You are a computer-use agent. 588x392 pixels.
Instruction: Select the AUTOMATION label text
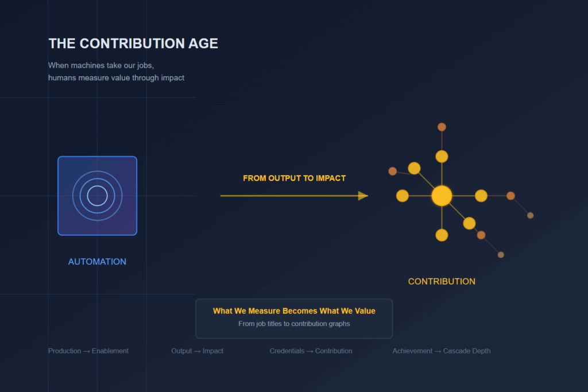[97, 262]
